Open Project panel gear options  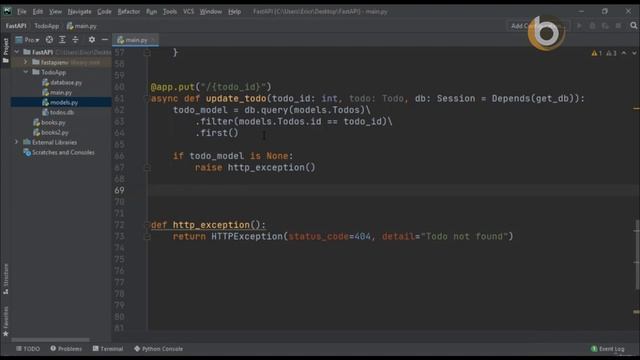[91, 40]
